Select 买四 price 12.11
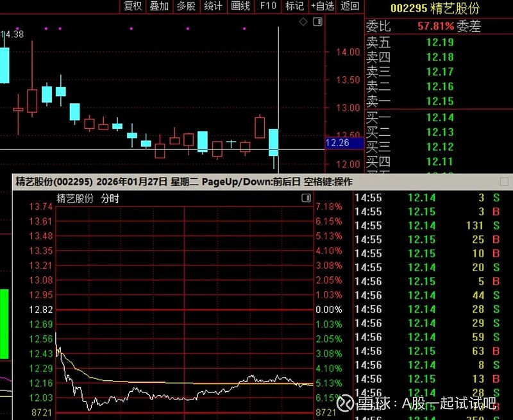The height and width of the screenshot is (420, 513). coord(440,162)
